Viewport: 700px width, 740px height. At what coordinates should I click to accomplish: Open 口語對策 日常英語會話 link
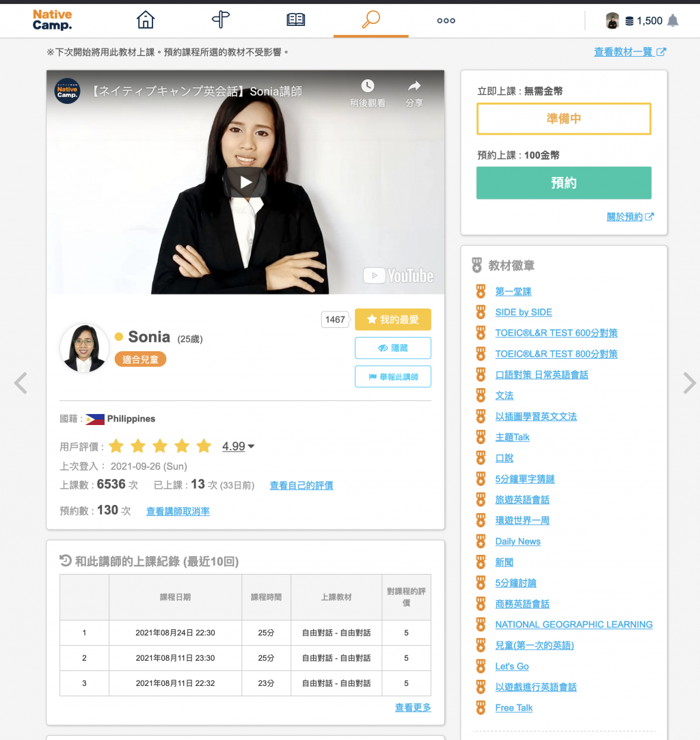541,374
